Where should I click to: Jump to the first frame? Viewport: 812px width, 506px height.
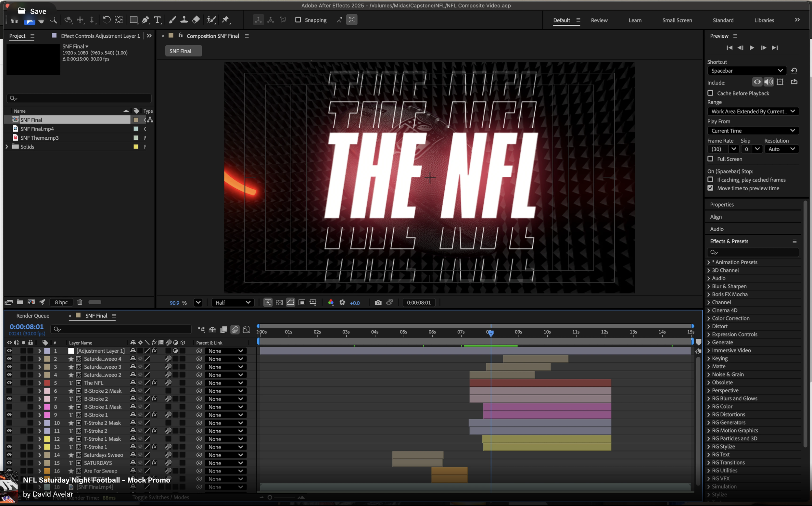pos(729,47)
